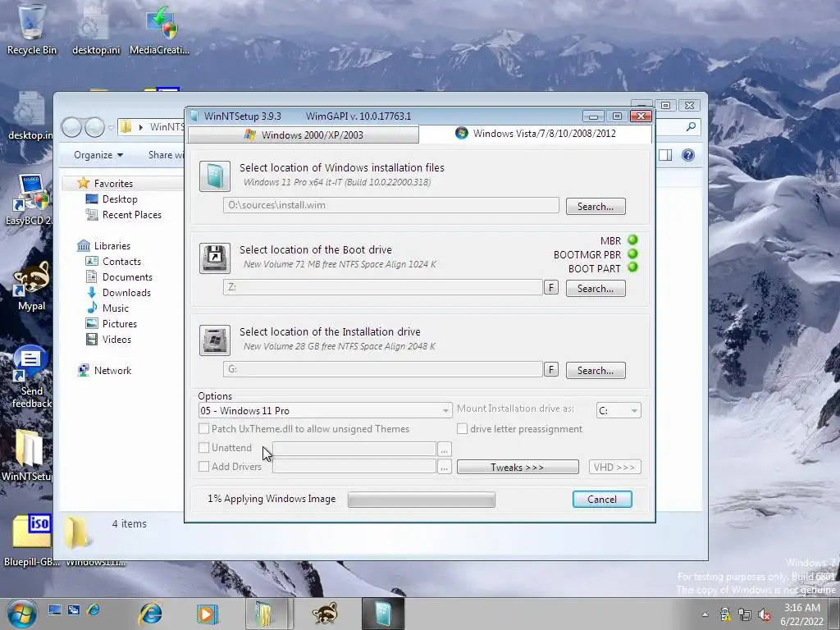Click the Explorer search magnifier icon

[691, 127]
